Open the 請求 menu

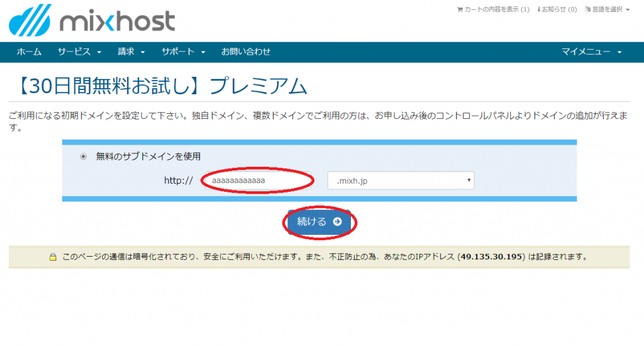[131, 52]
